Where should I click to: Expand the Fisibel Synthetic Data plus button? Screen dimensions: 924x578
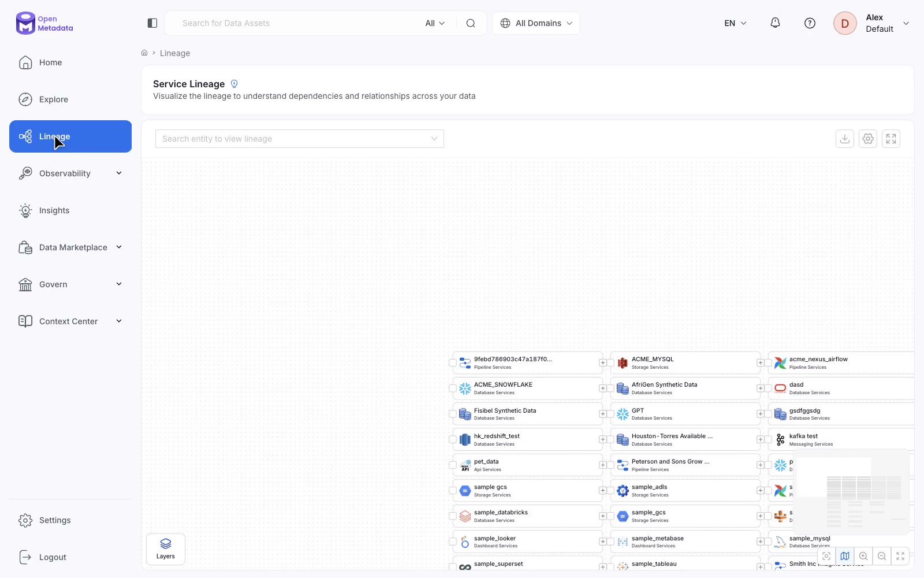(x=602, y=414)
